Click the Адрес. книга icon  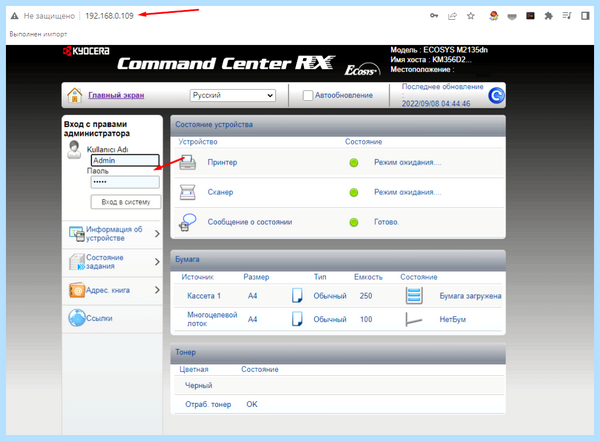pyautogui.click(x=77, y=290)
